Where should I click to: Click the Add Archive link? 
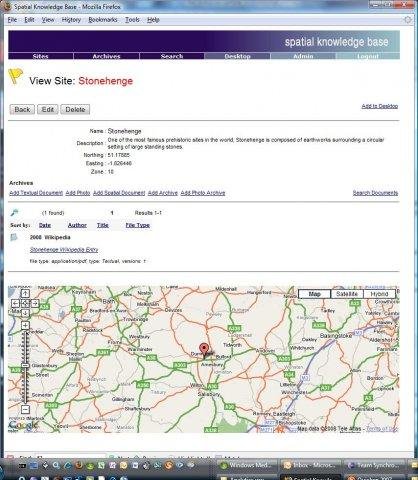(163, 193)
